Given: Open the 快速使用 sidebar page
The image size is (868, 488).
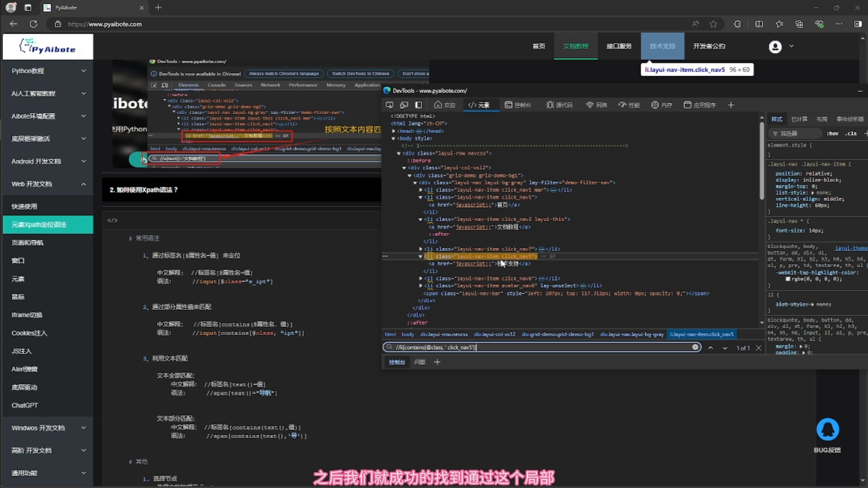Looking at the screenshot, I should [48, 206].
